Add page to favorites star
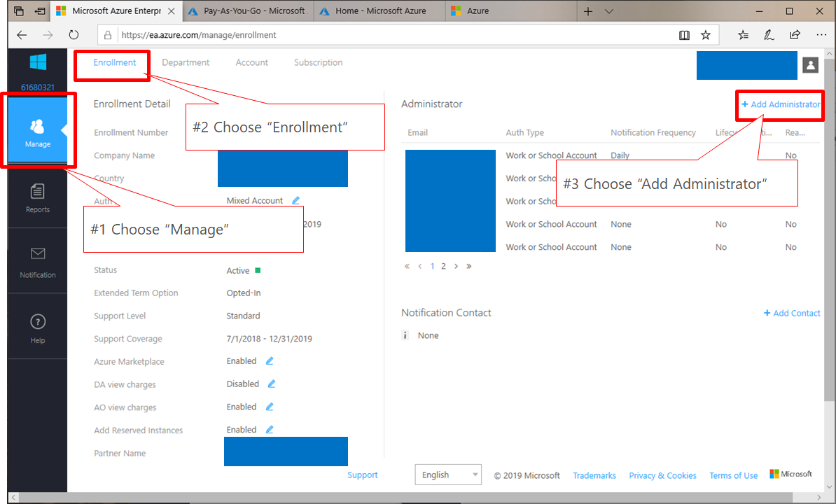Image resolution: width=836 pixels, height=504 pixels. tap(706, 35)
